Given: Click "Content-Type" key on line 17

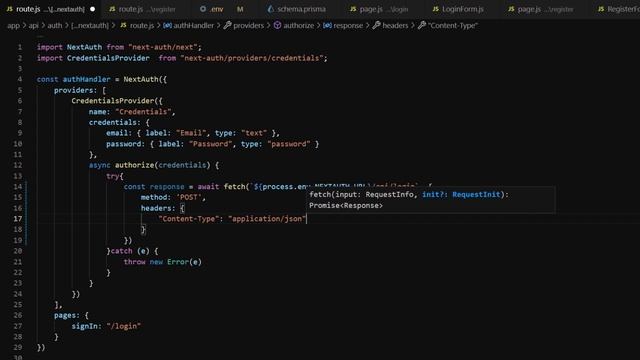Looking at the screenshot, I should pos(189,219).
